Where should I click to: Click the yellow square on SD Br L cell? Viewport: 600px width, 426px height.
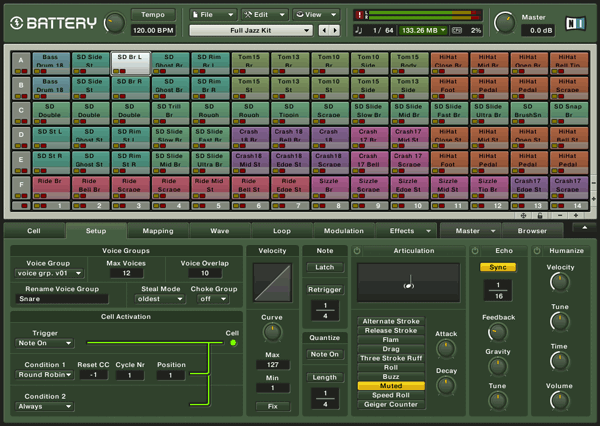(116, 71)
